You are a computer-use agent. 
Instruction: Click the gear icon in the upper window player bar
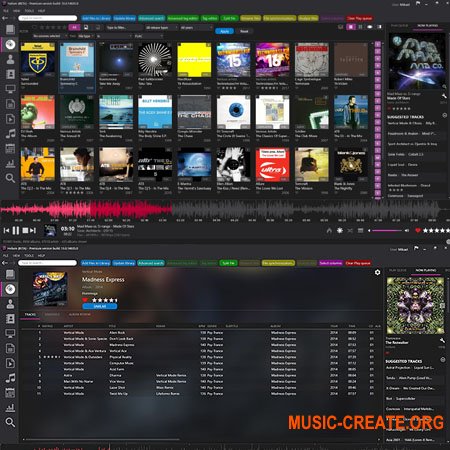click(x=340, y=230)
